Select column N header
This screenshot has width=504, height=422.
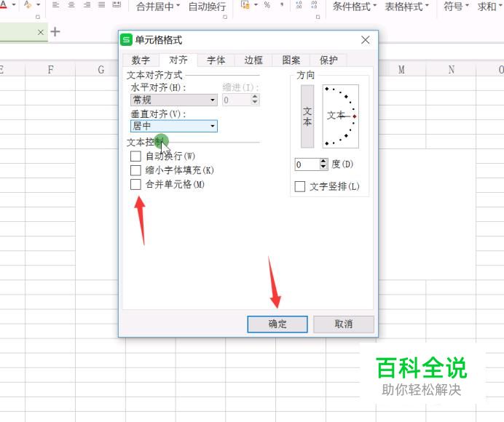(452, 69)
